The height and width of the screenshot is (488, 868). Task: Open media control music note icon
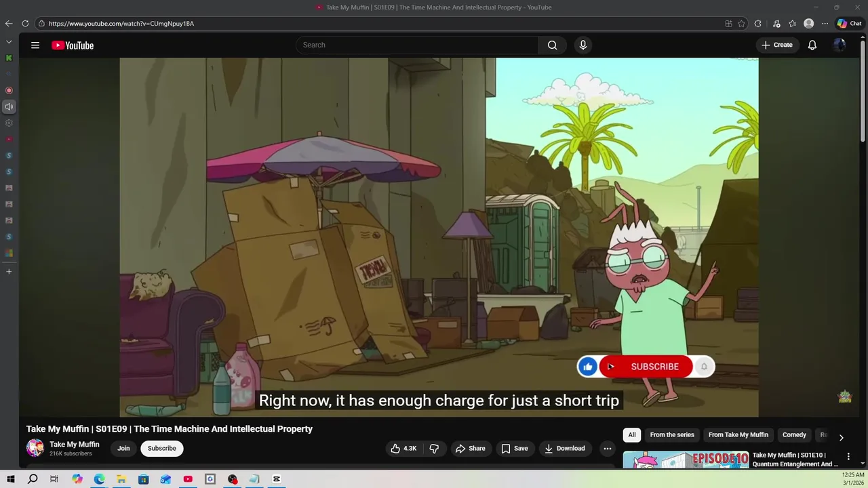(776, 24)
